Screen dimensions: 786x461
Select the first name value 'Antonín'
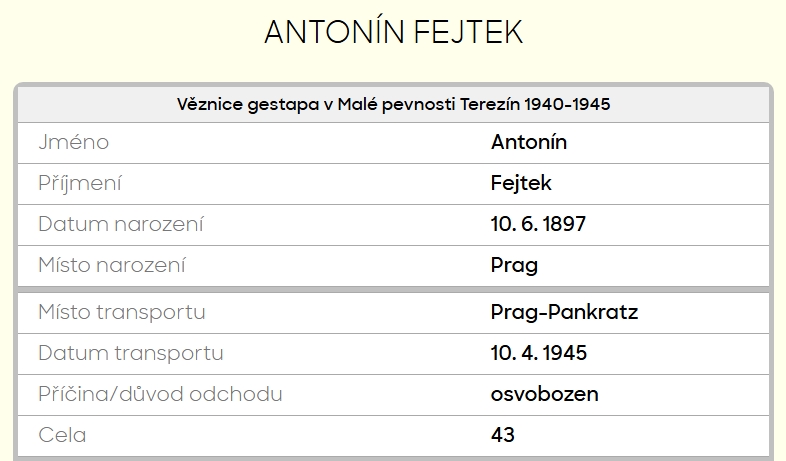pyautogui.click(x=529, y=142)
